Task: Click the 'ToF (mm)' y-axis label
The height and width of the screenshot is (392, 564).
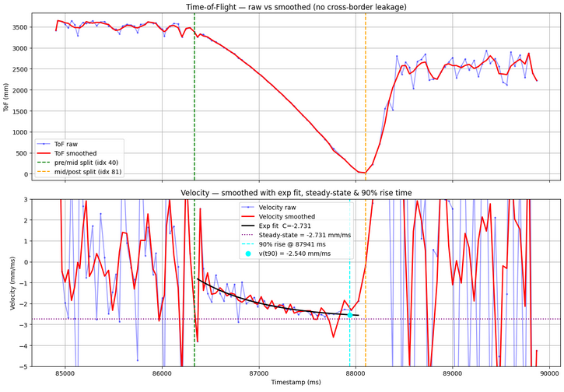Action: [x=7, y=96]
